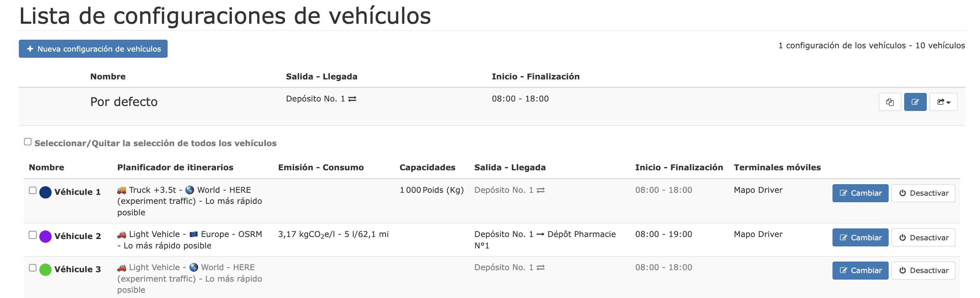Click Cambiar for Véhicule 3

point(860,271)
